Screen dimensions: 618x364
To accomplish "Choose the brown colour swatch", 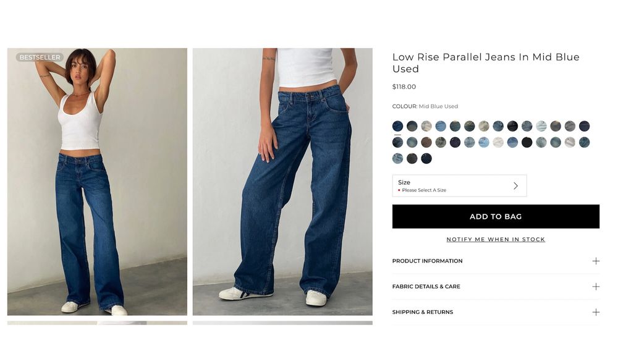I will pos(426,142).
